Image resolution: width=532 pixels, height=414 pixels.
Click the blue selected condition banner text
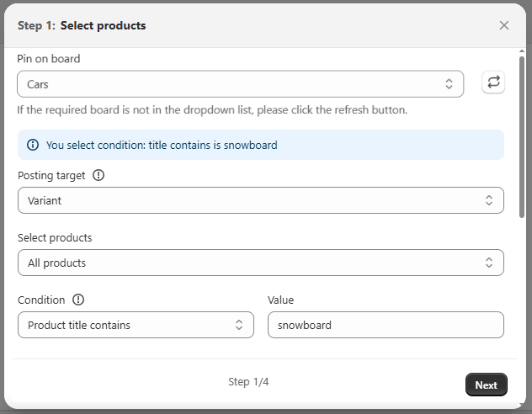(162, 145)
